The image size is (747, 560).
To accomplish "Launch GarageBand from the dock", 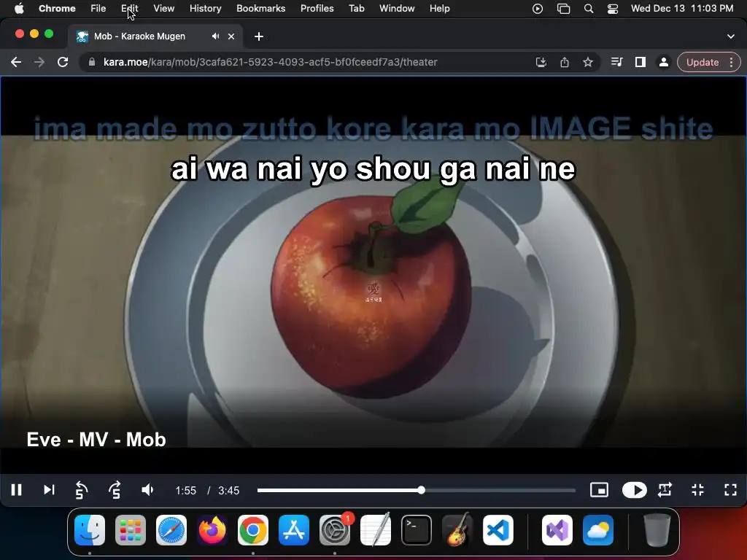I will coord(457,530).
